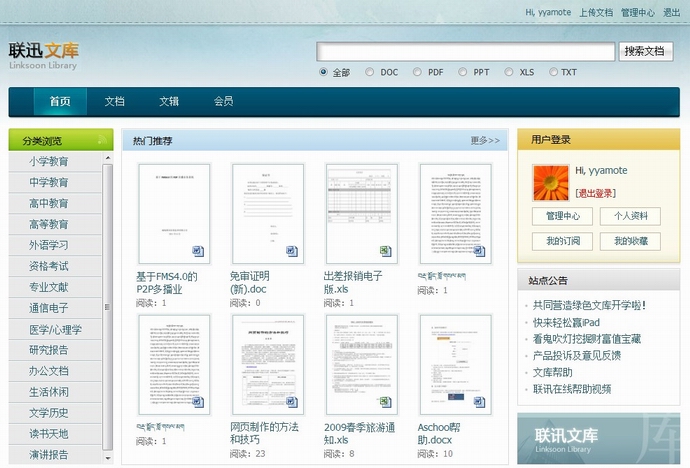
Task: Click the 联讯文库 logo in header
Action: (x=44, y=53)
